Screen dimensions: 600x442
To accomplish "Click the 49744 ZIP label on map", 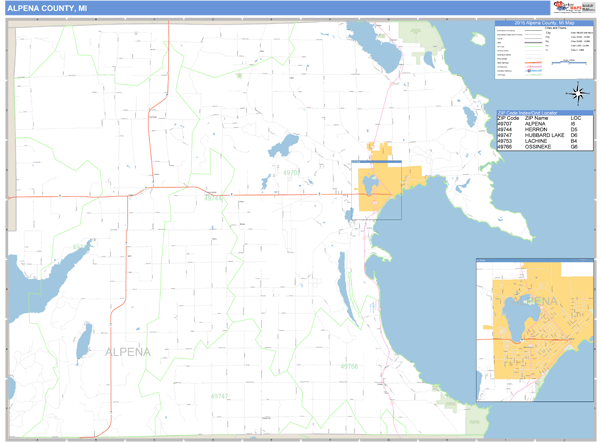I will pyautogui.click(x=214, y=199).
